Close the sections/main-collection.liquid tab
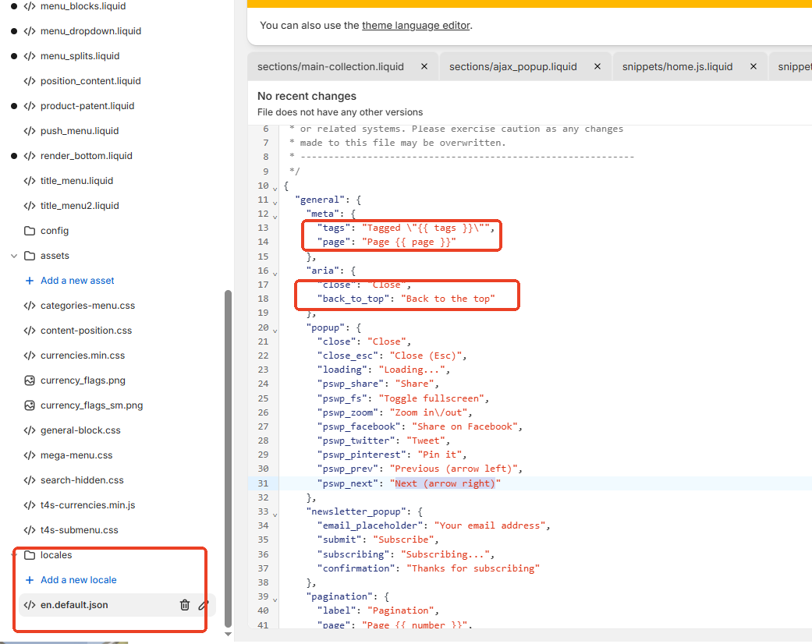 [x=424, y=66]
